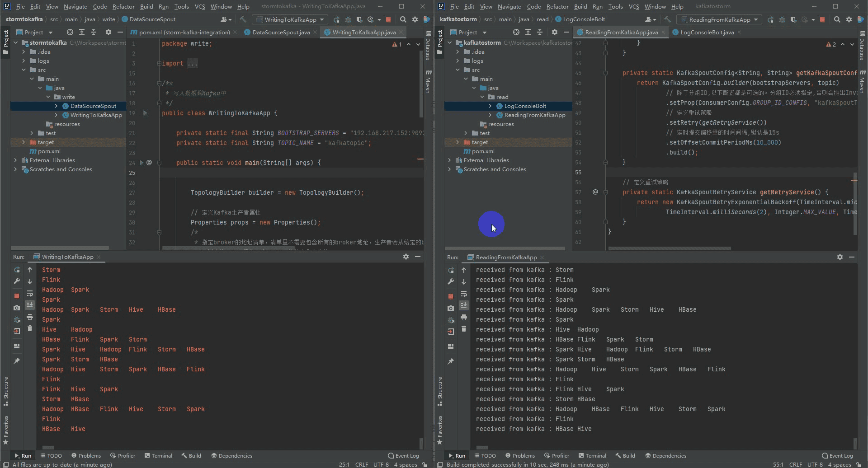Select WritingToKafkaApp class in project tree

tap(92, 115)
